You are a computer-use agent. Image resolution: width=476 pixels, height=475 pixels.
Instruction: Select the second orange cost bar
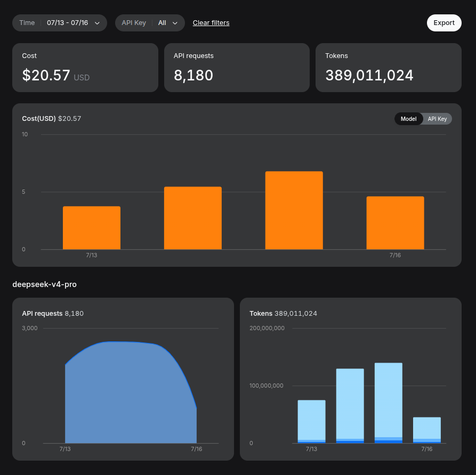(193, 218)
